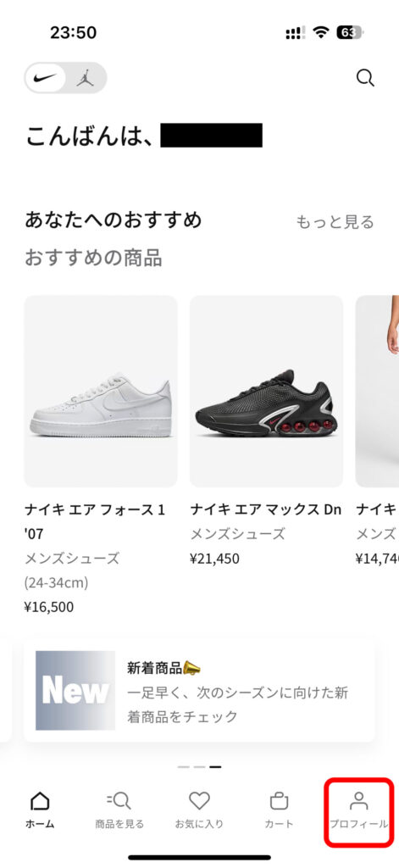Tap the search magnifier icon
The height and width of the screenshot is (868, 399).
pos(364,78)
